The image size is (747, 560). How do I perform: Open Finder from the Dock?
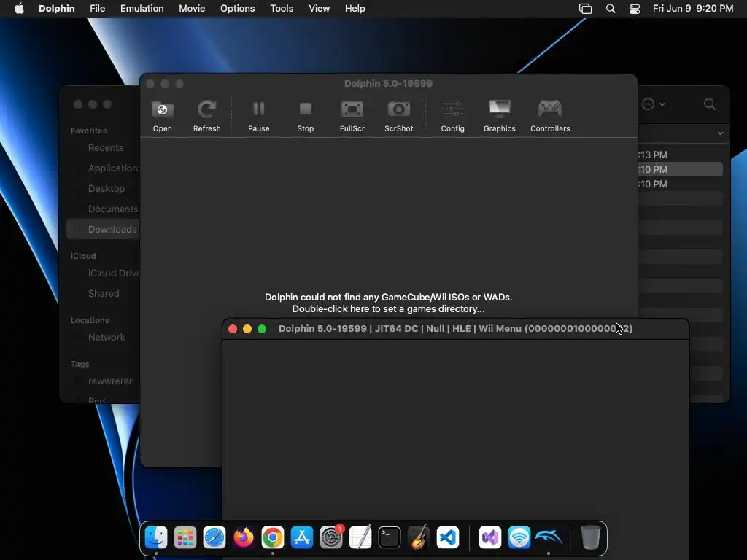[156, 537]
